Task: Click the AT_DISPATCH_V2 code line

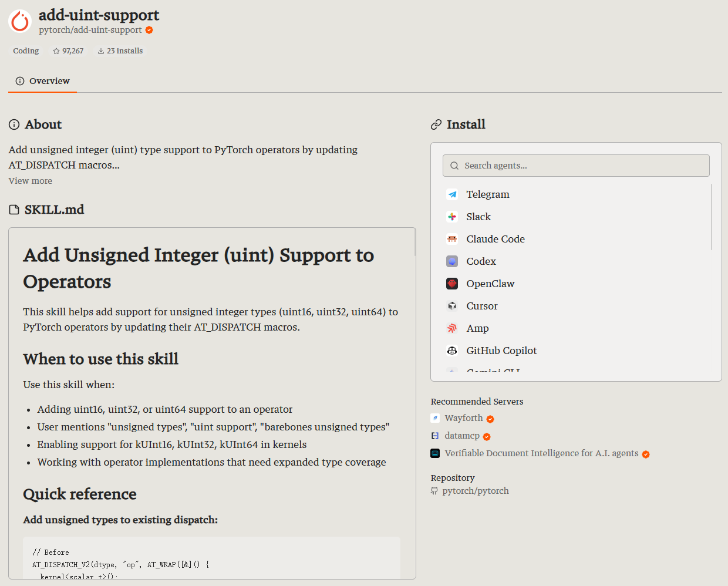Action: (x=121, y=565)
